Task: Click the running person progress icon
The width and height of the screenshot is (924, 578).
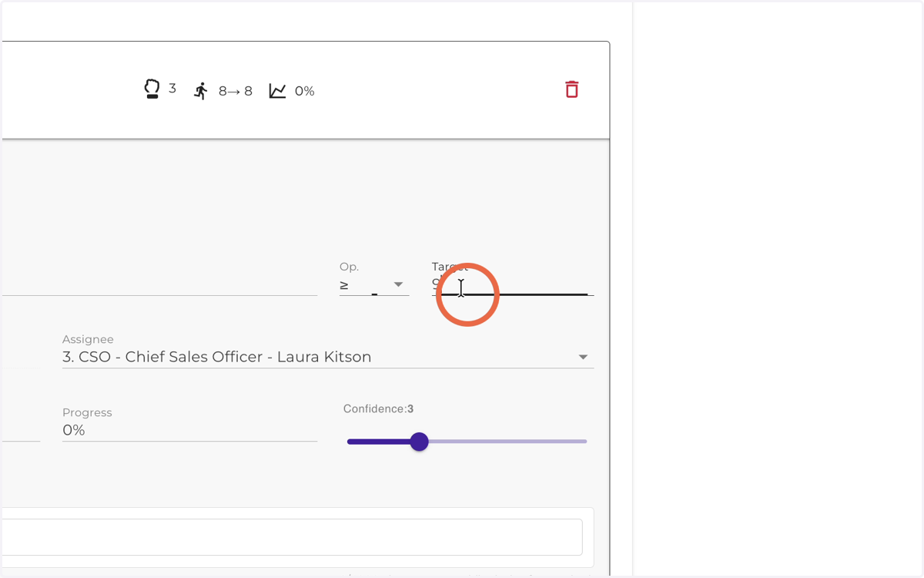Action: click(201, 91)
